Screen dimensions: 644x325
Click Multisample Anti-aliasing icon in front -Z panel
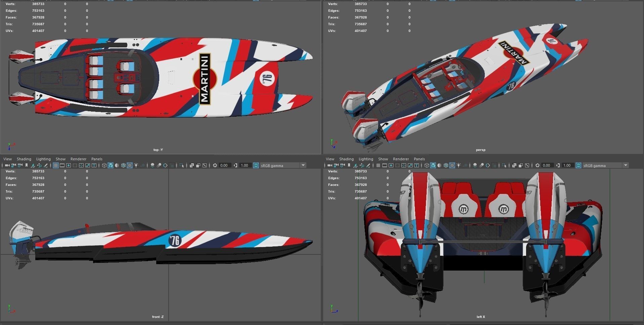[165, 165]
